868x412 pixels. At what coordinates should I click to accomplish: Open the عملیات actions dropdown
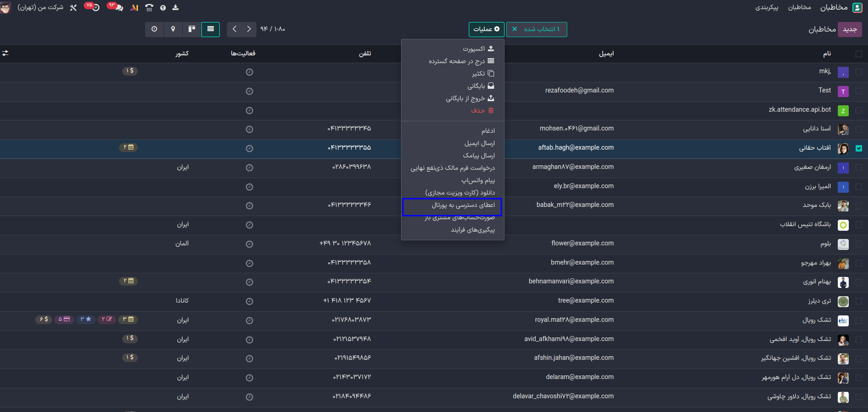tap(487, 29)
